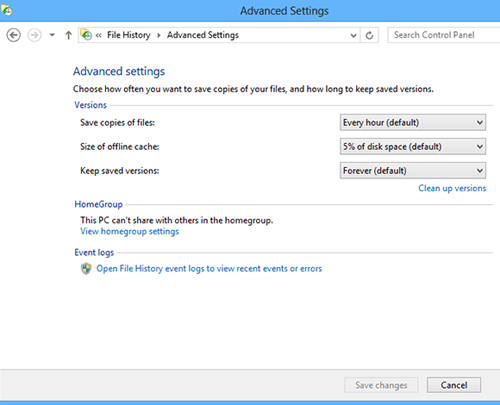
Task: Expand the File History breadcrumb arrow
Action: (159, 35)
